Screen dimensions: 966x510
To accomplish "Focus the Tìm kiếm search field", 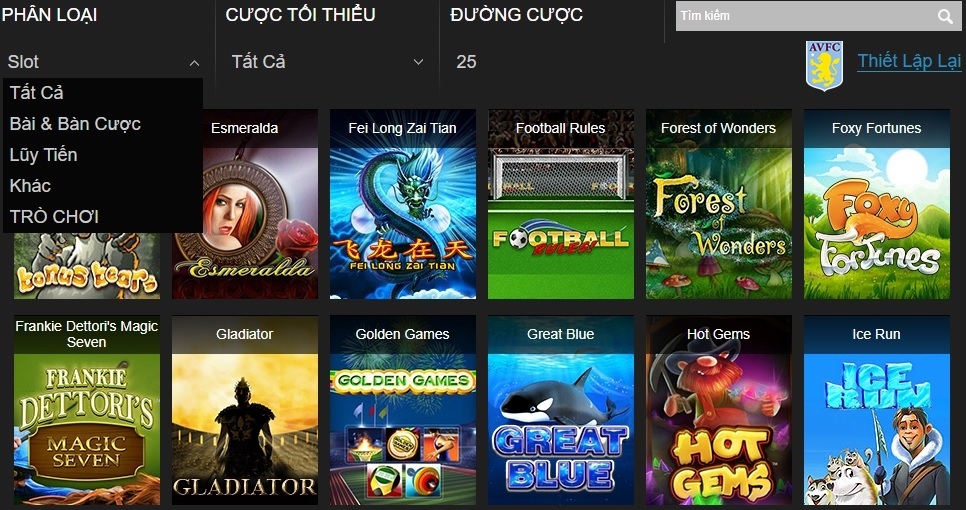I will [805, 16].
